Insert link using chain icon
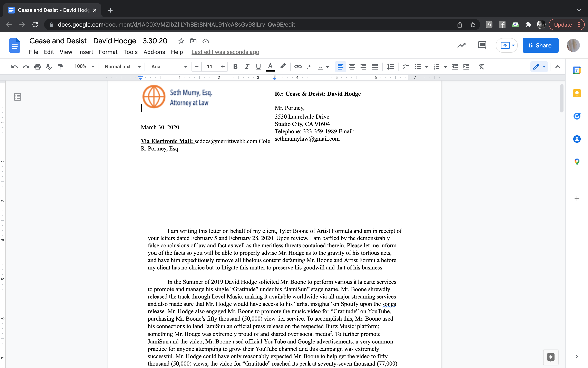The width and height of the screenshot is (588, 368). (x=298, y=67)
